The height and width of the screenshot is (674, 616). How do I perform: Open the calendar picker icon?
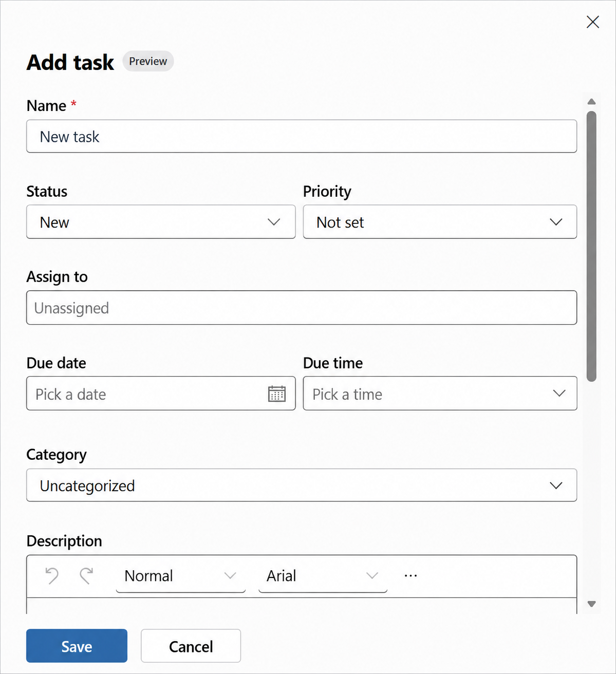pyautogui.click(x=277, y=394)
